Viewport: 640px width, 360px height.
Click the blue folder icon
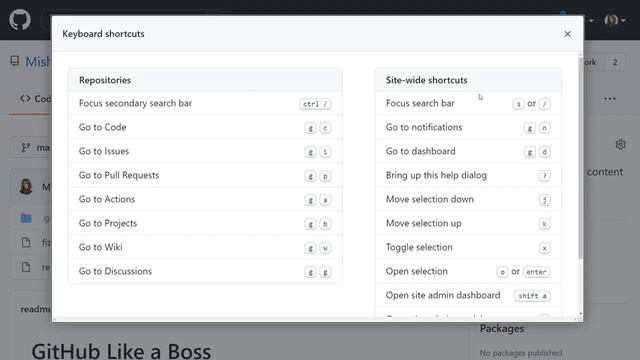tap(26, 218)
